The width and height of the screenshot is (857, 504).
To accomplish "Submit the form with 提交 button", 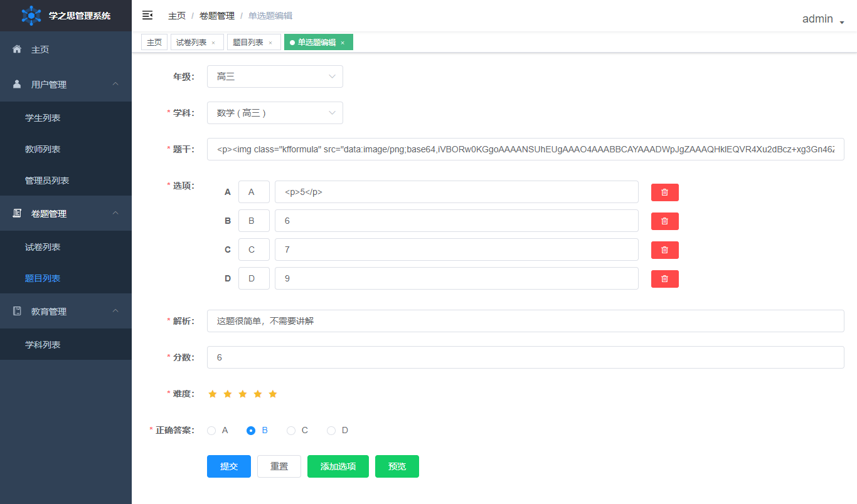I will coord(228,466).
